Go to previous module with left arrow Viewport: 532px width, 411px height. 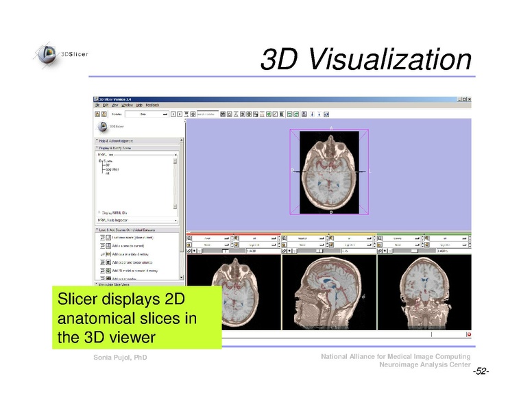tap(173, 114)
